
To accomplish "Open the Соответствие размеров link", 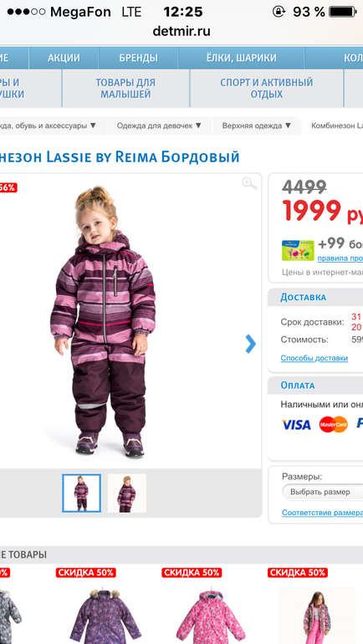I will point(322,513).
